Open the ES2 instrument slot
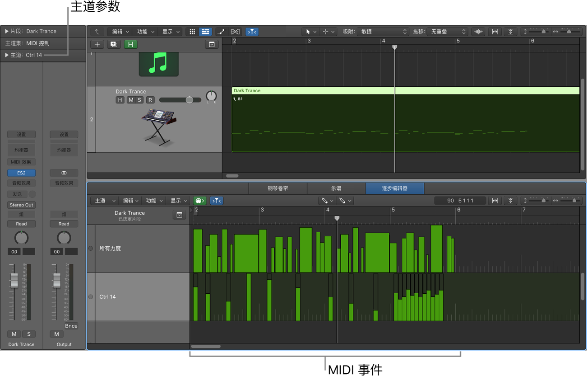588x380 pixels. click(21, 173)
